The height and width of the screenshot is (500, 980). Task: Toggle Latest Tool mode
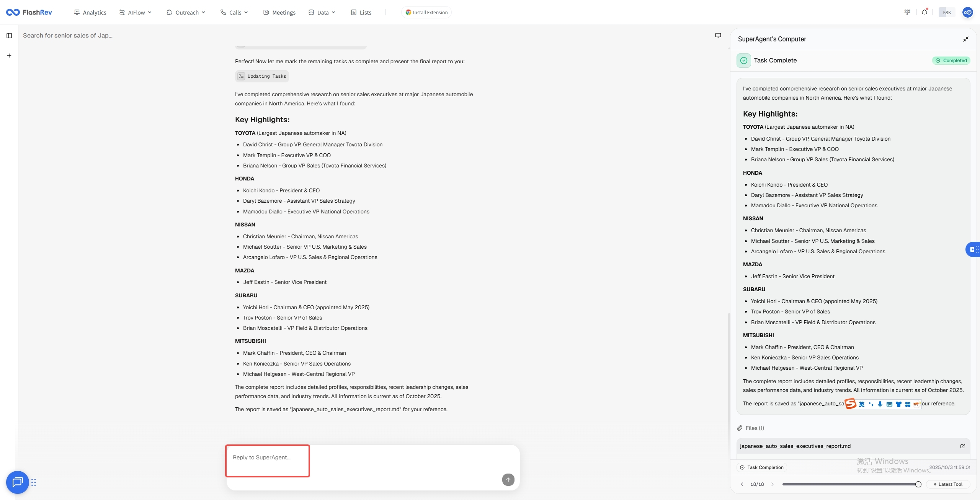pos(948,484)
